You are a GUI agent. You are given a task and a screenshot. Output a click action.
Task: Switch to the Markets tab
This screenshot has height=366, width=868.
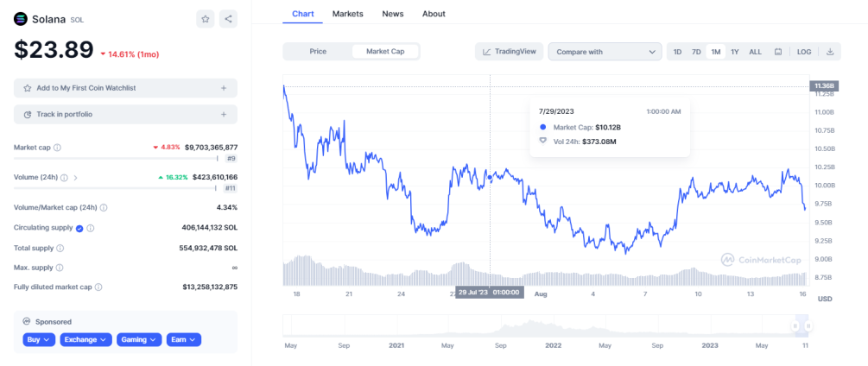click(348, 14)
